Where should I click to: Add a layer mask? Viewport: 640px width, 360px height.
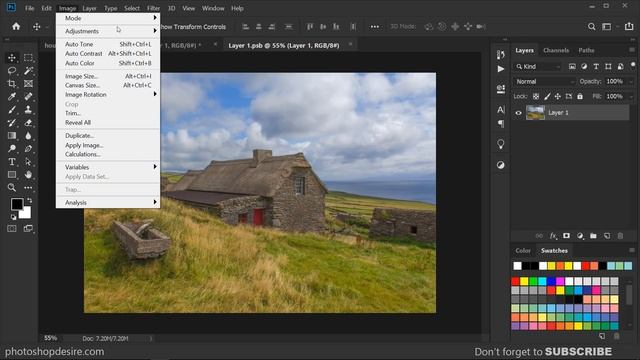click(567, 236)
